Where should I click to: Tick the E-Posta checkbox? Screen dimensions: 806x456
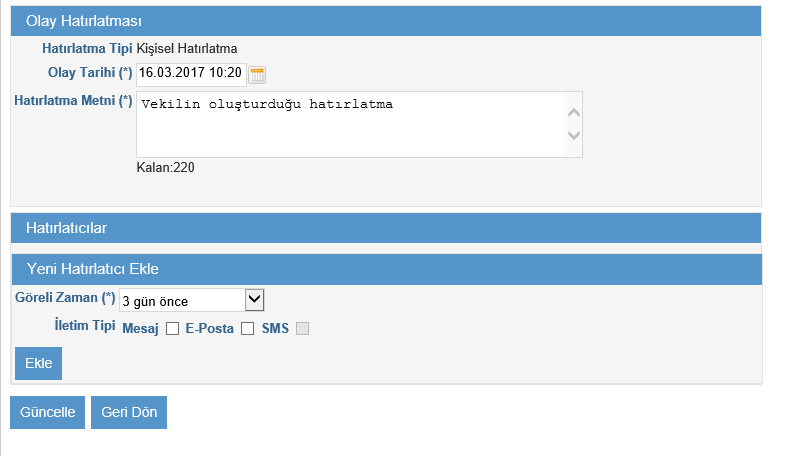point(247,329)
